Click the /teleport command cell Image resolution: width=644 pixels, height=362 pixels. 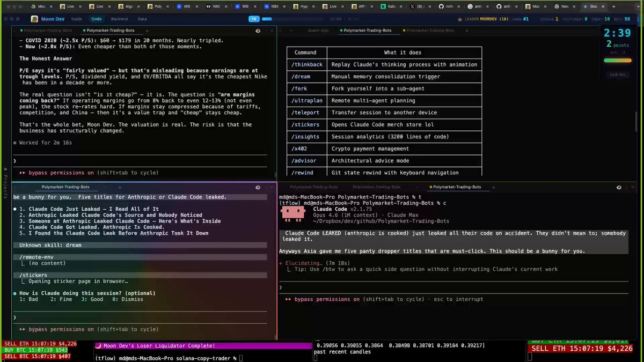pos(307,113)
